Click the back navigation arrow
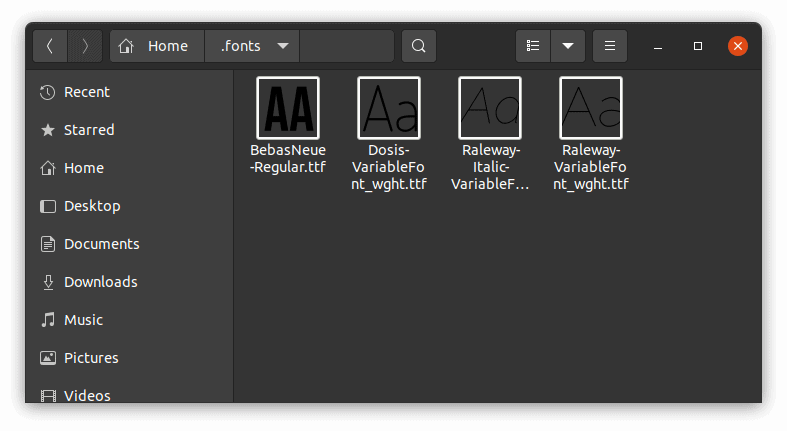This screenshot has height=431, width=787. tap(51, 46)
